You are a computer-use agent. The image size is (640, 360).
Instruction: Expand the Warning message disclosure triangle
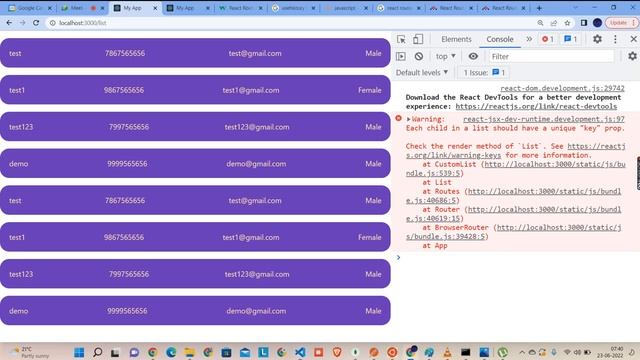pos(408,119)
